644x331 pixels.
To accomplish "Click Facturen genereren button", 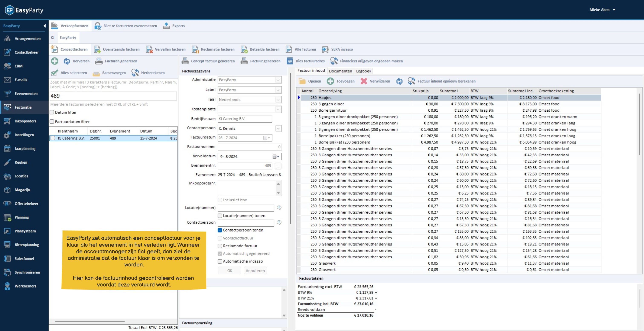I will click(116, 61).
